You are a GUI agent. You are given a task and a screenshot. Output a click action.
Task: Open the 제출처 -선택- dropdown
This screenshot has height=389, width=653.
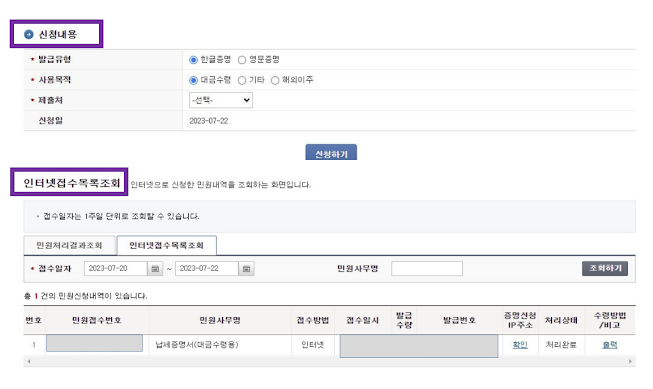click(221, 100)
